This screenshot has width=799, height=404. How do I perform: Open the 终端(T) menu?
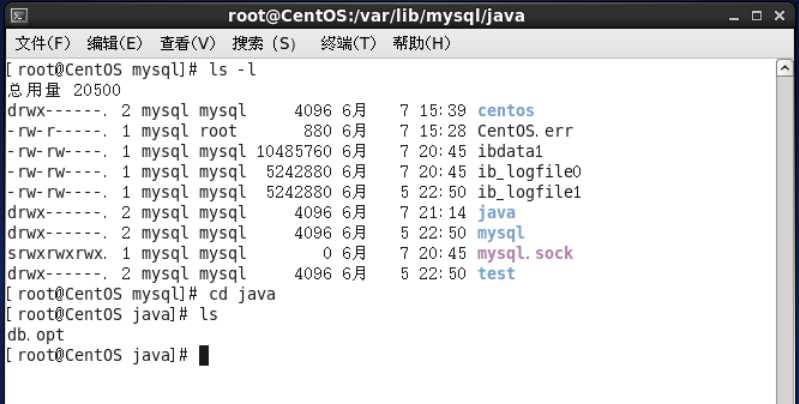(348, 43)
